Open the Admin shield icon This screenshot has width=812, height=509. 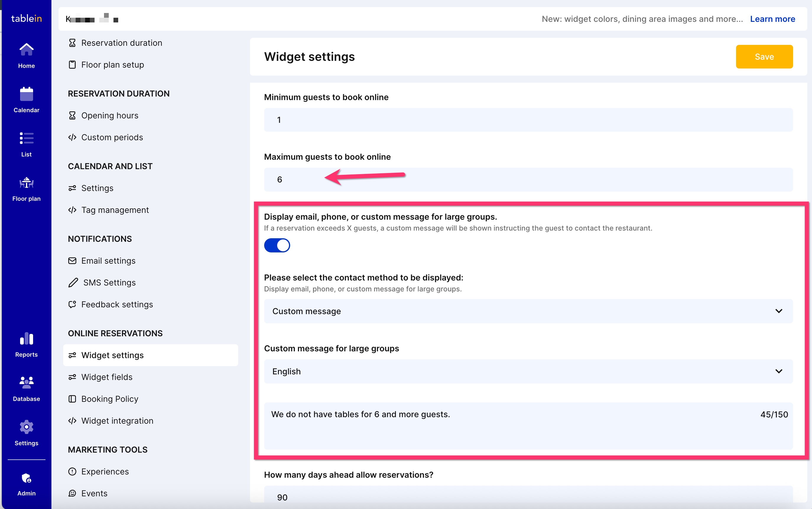coord(26,478)
